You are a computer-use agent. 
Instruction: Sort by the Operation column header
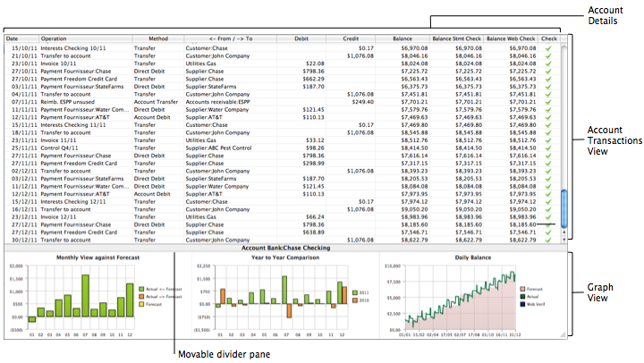(x=86, y=38)
